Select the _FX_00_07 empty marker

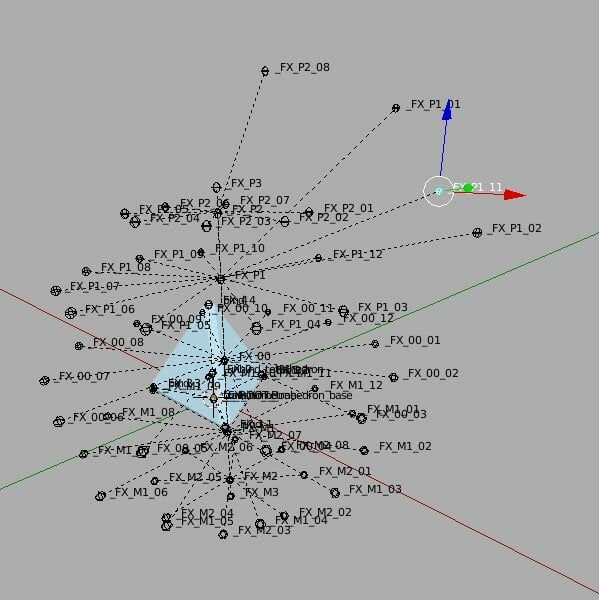pyautogui.click(x=44, y=380)
